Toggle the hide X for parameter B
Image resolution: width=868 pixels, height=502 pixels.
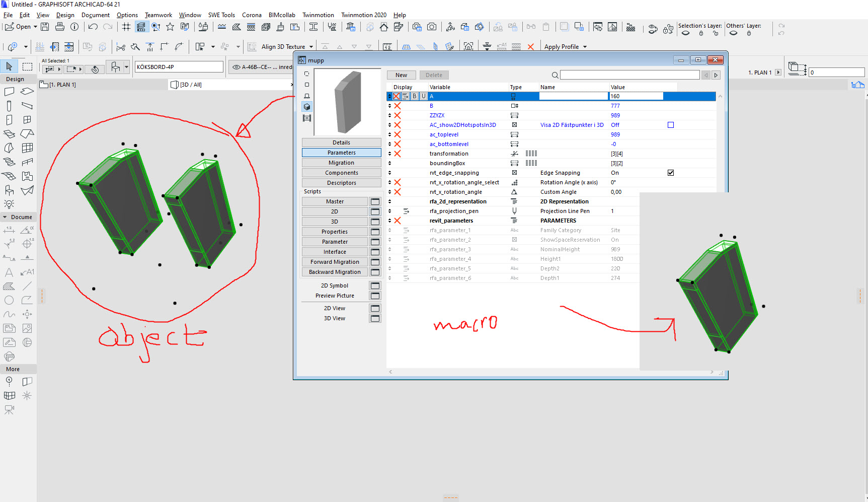pos(397,106)
